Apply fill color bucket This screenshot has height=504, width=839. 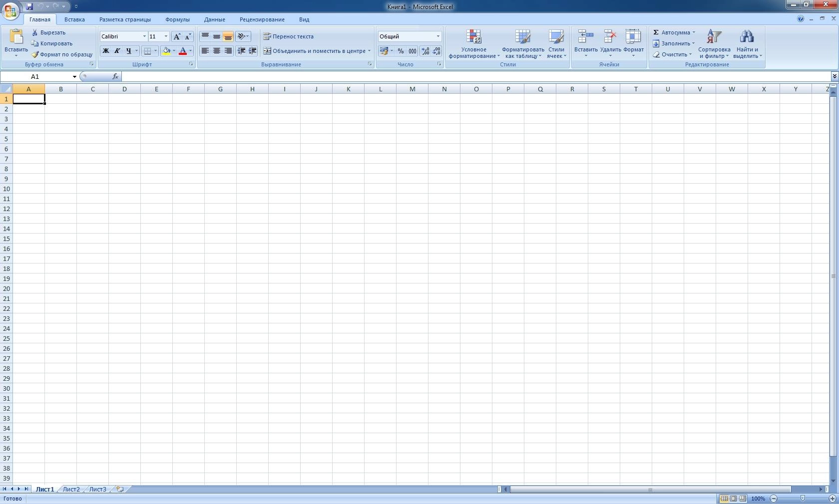click(x=166, y=51)
